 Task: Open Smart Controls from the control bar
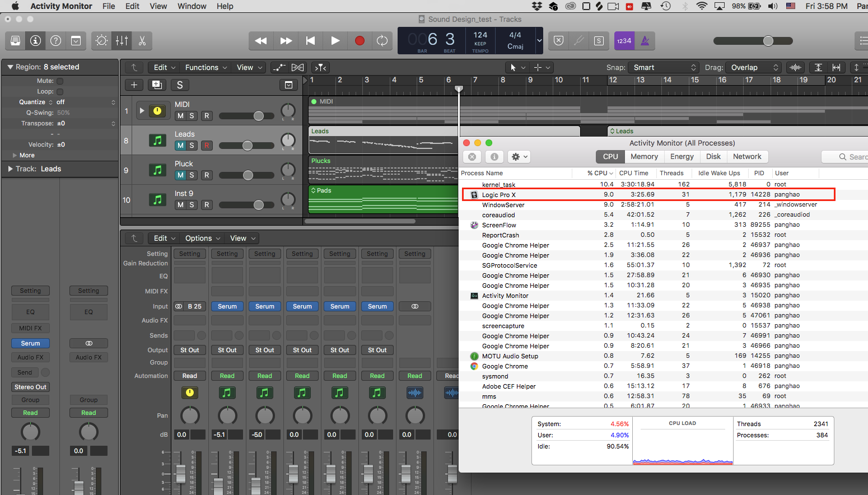[x=101, y=41]
